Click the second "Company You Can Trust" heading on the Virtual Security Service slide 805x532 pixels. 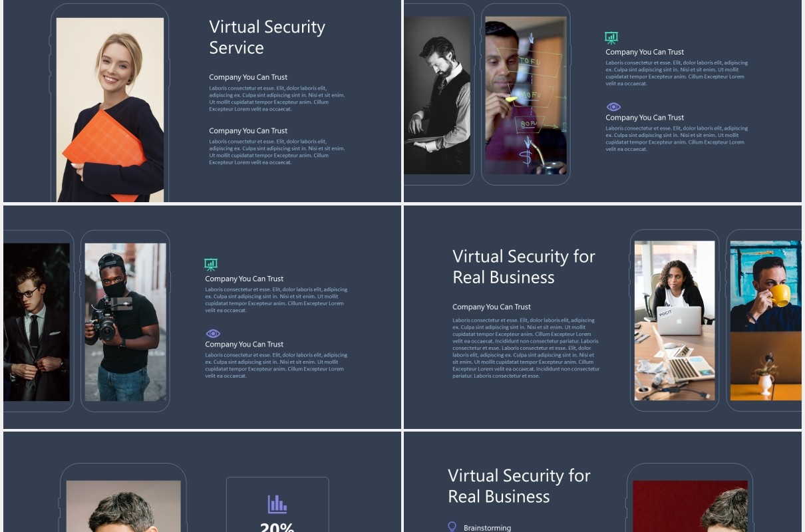[x=248, y=131]
